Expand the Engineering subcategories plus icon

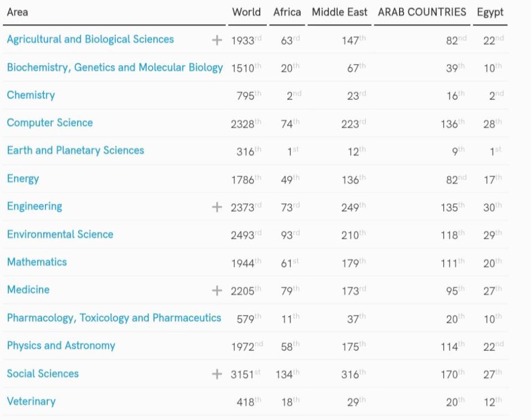[x=217, y=207]
